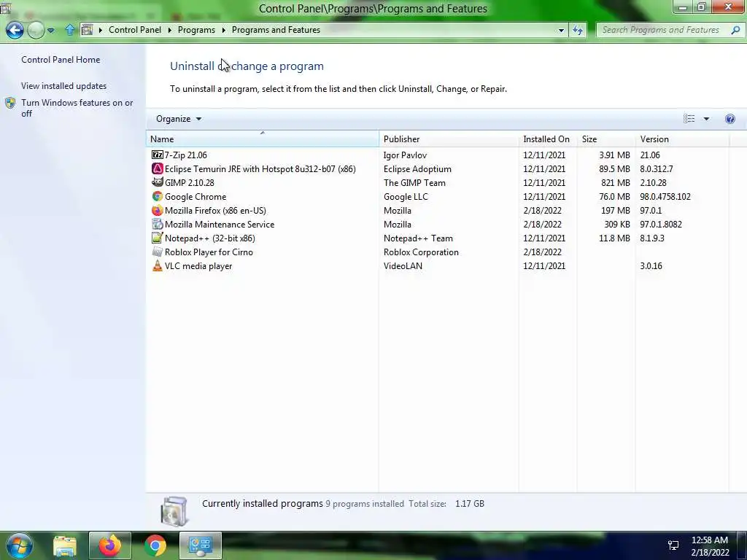Expand the arrow after Programs breadcrumb

[x=223, y=30]
